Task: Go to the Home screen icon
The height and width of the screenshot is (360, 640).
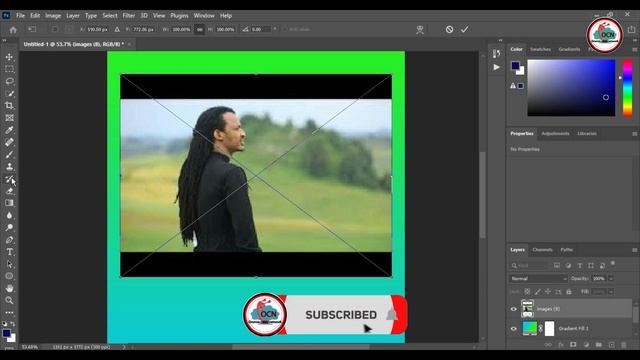Action: coord(13,30)
